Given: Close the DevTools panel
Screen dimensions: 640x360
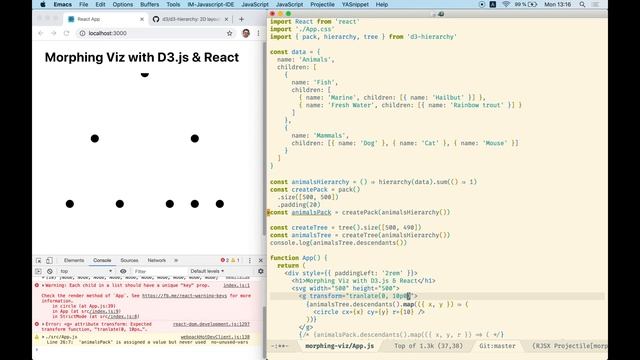Looking at the screenshot, I should (x=261, y=260).
